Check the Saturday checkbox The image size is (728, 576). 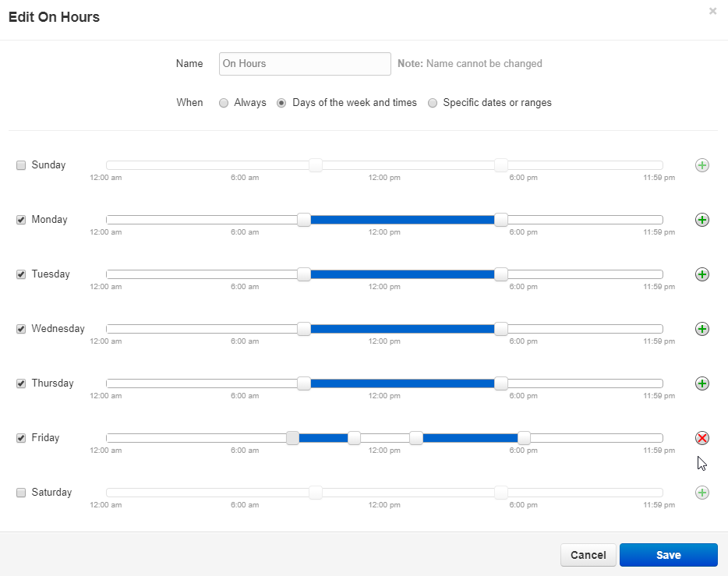click(x=21, y=493)
